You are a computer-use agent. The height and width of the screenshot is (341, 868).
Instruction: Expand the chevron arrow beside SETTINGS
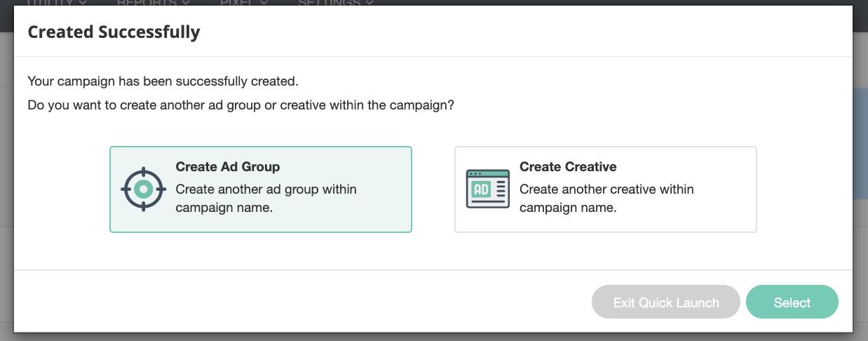[x=369, y=3]
